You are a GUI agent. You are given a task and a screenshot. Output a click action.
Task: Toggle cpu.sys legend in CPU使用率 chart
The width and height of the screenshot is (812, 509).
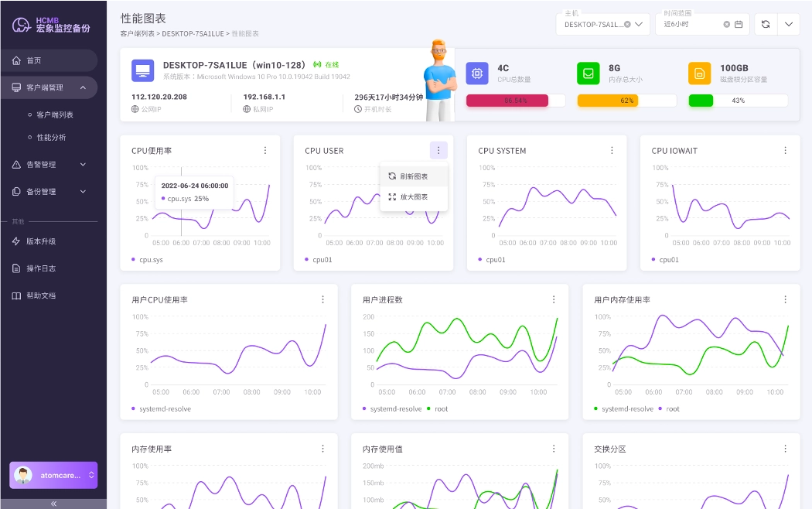tap(148, 260)
